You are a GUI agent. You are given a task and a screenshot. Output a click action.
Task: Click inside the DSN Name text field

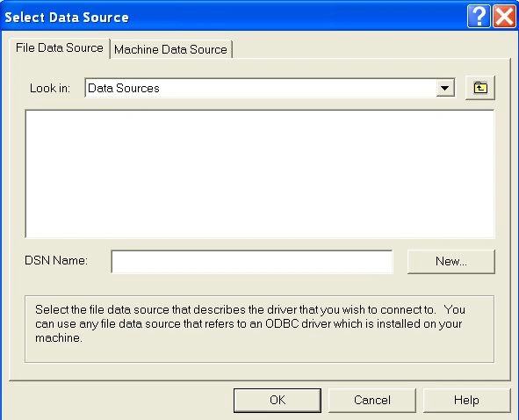[x=252, y=262]
